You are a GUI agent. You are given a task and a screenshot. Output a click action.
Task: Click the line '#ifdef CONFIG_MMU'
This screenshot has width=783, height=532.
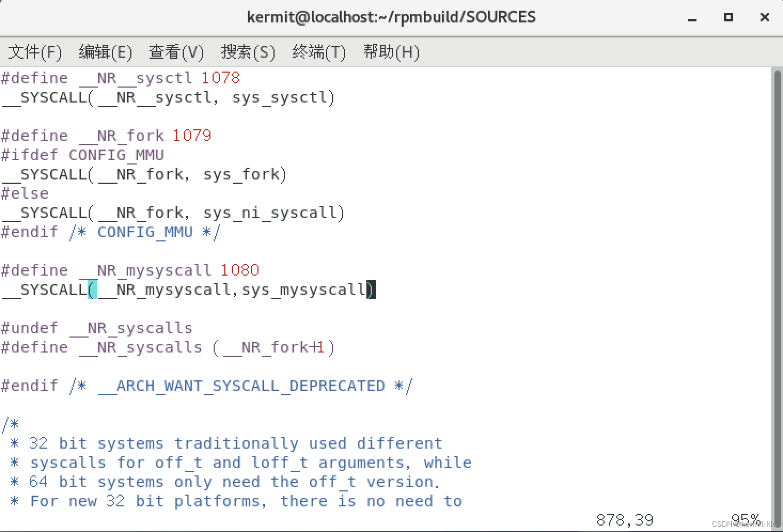point(83,155)
